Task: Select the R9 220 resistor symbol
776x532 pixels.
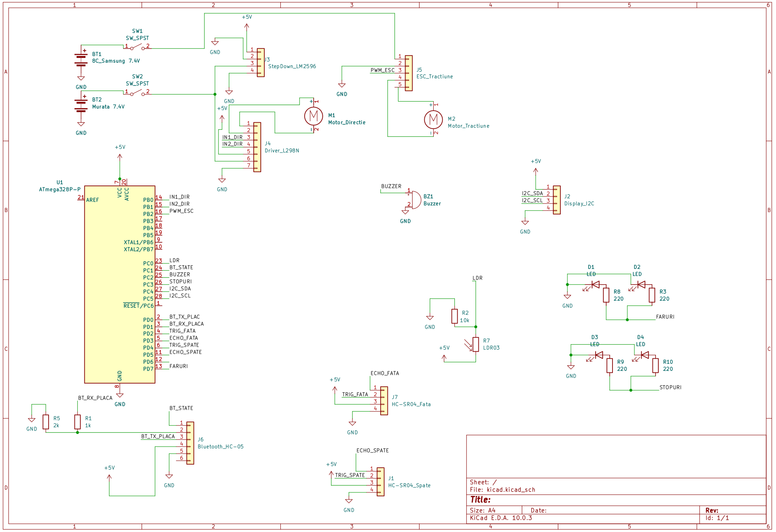Action: (x=610, y=365)
